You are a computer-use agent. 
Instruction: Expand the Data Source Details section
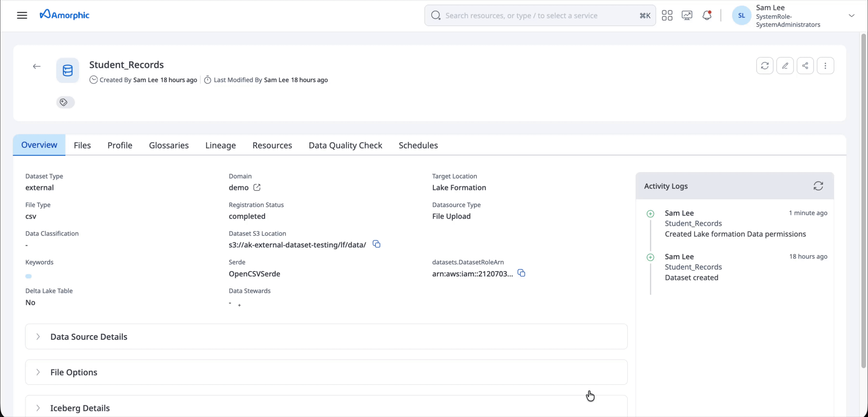(326, 337)
